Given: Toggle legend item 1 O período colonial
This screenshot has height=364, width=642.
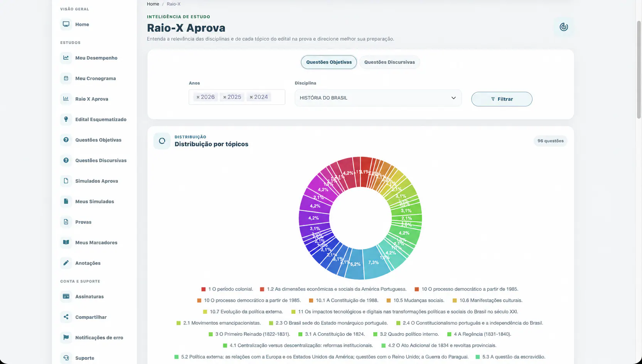Looking at the screenshot, I should 227,289.
